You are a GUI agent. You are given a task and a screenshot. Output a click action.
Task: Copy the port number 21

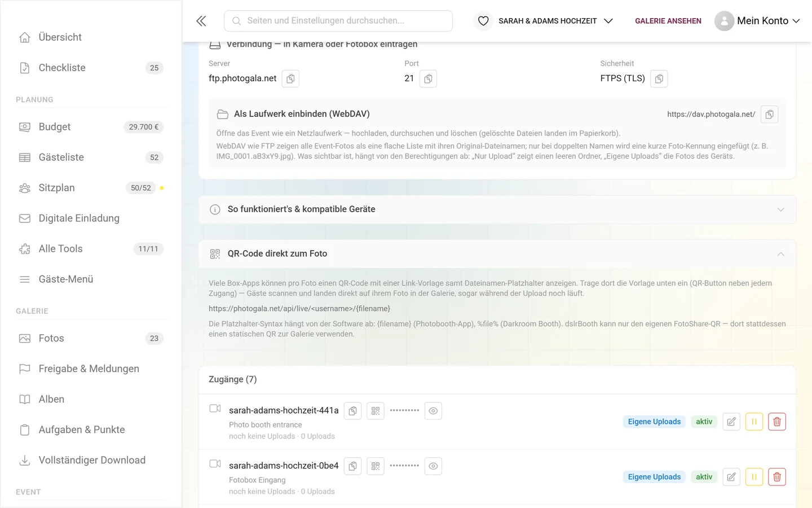click(428, 79)
